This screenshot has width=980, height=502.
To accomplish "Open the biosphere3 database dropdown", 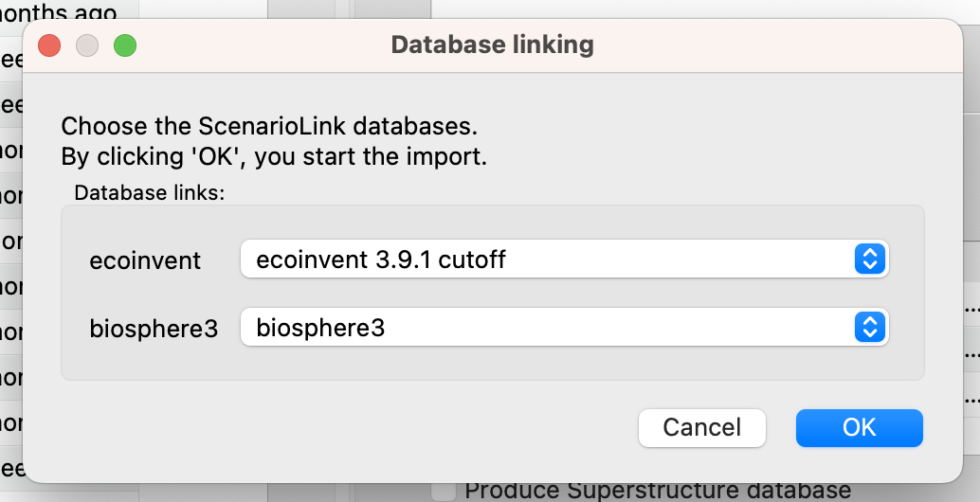I will point(564,327).
